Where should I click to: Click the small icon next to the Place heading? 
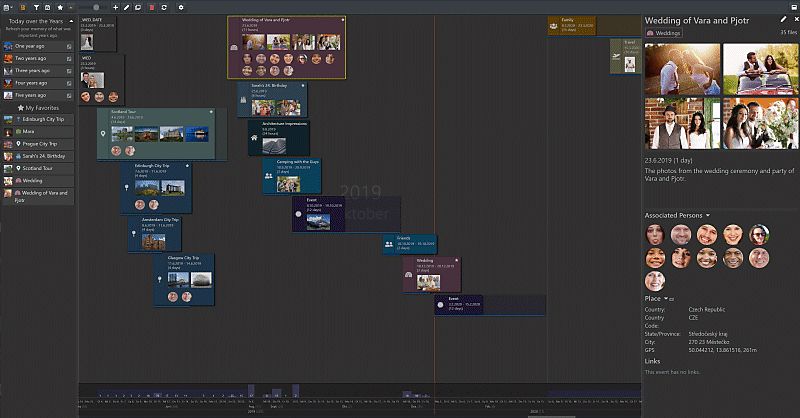click(672, 299)
